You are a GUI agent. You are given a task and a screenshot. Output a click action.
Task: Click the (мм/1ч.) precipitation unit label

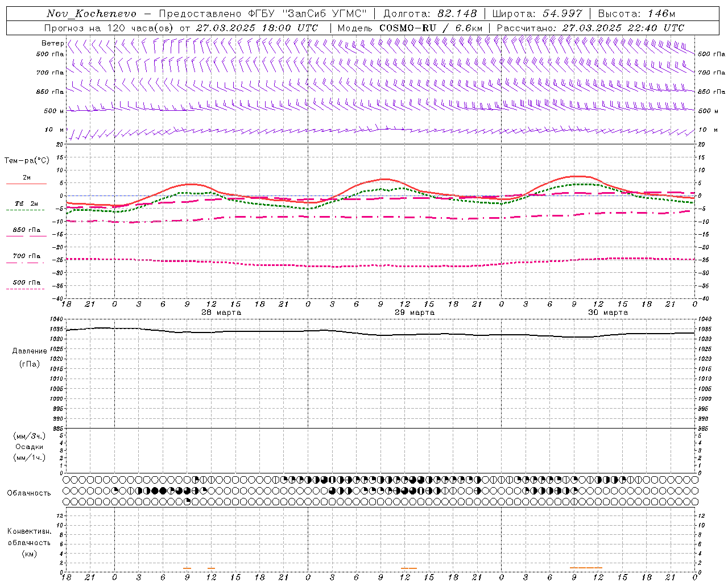coord(29,458)
